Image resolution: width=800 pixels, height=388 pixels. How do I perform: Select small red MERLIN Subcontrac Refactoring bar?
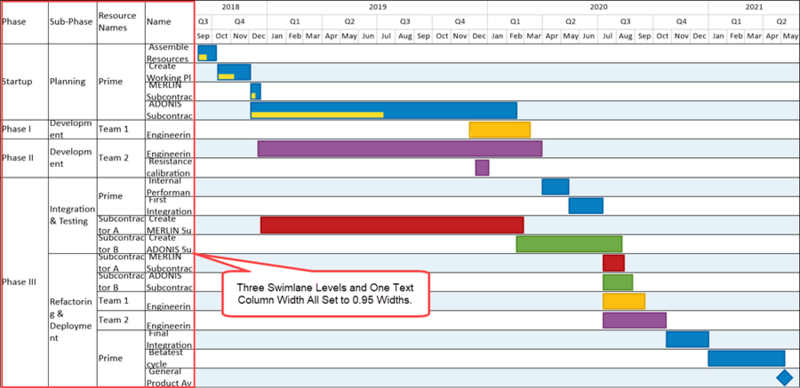(613, 263)
